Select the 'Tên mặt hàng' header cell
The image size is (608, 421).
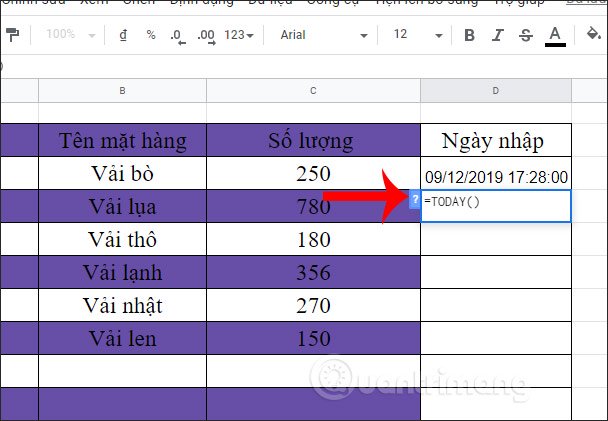[123, 140]
